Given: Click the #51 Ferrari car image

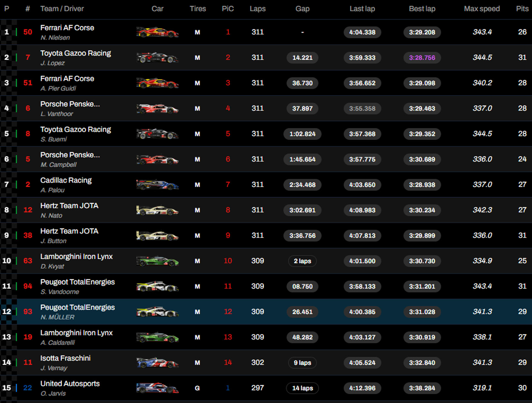Looking at the screenshot, I should 157,83.
